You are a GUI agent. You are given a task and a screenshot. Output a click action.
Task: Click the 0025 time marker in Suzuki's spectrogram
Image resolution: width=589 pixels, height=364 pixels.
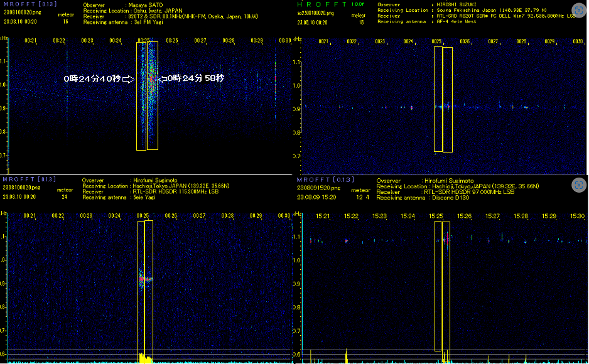click(x=436, y=41)
